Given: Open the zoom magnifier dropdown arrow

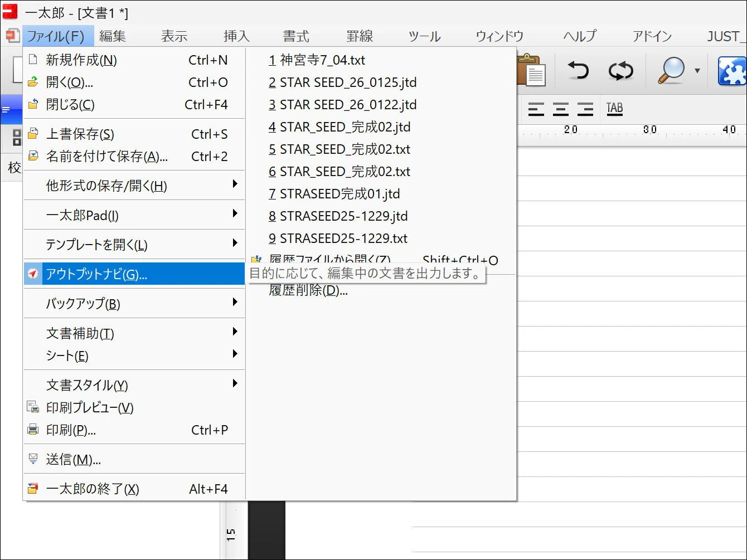Looking at the screenshot, I should (697, 71).
